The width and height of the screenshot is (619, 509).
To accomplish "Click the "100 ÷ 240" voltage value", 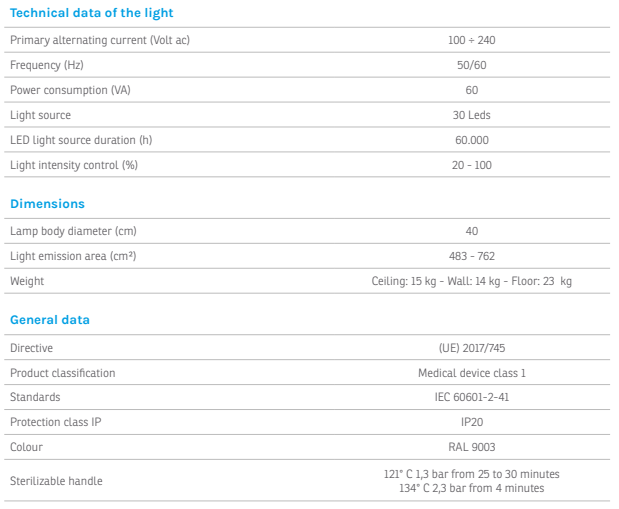I will (472, 41).
